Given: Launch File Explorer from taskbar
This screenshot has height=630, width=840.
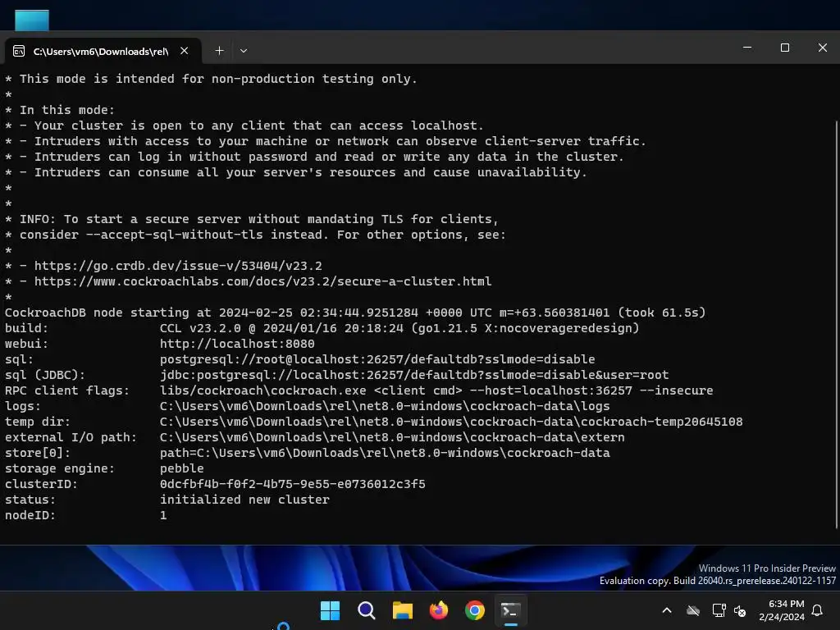Looking at the screenshot, I should pyautogui.click(x=402, y=610).
